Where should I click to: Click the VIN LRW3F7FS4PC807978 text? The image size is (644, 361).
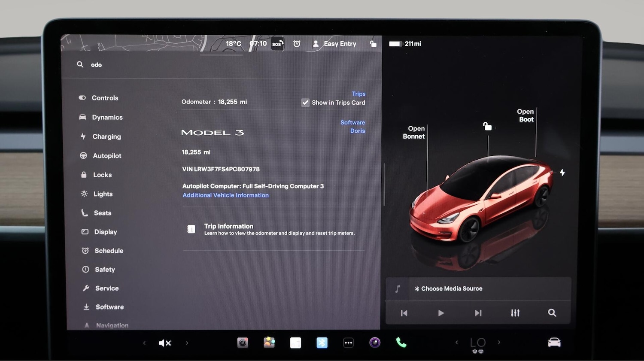click(221, 169)
